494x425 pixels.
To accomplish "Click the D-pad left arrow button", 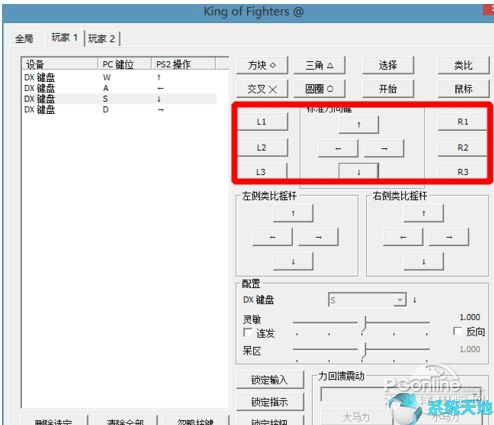I will [338, 148].
